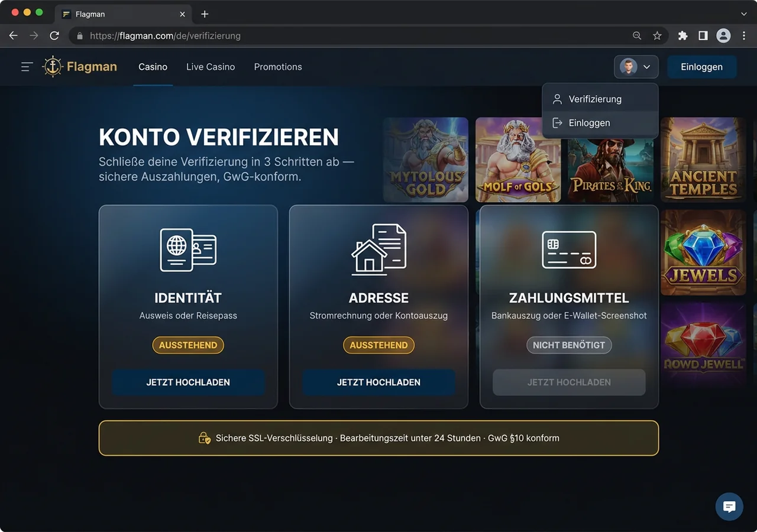Viewport: 757px width, 532px height.
Task: Click the Ausstehend badge under Adresse
Action: coord(378,345)
